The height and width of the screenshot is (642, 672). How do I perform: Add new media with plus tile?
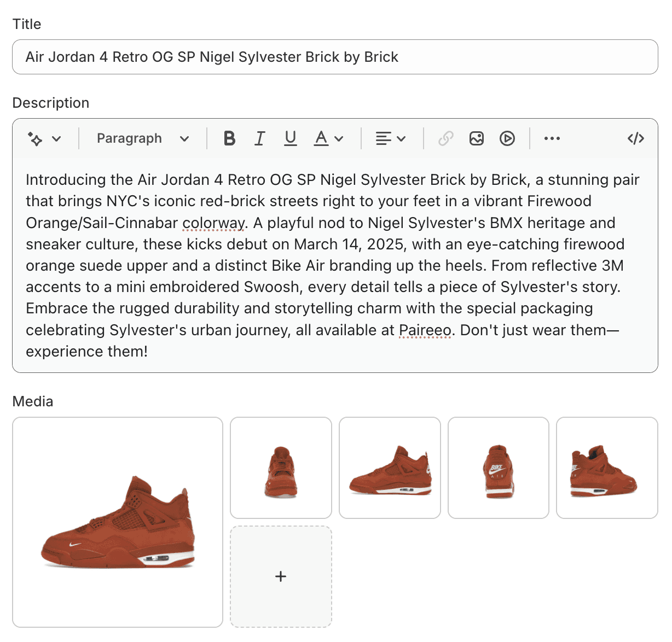coord(281,576)
